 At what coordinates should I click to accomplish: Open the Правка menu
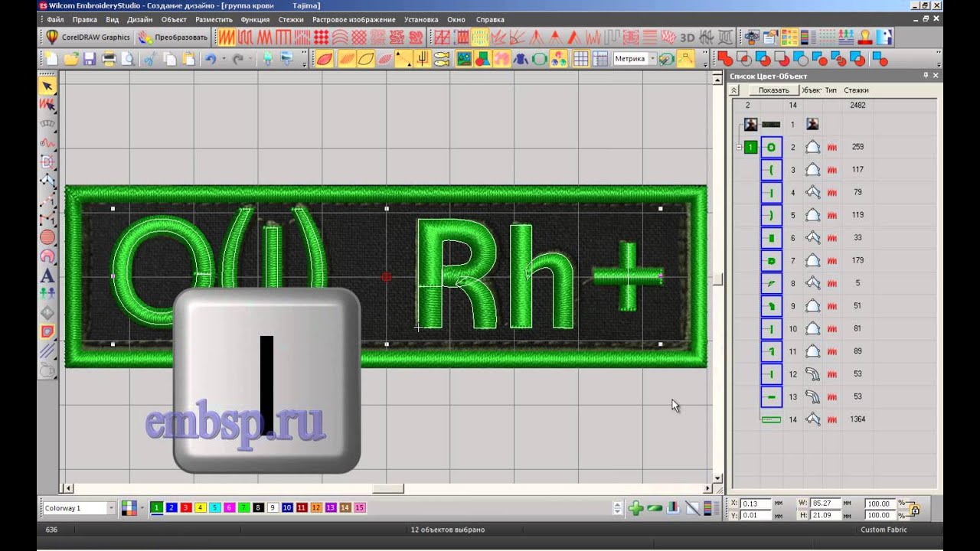[x=84, y=20]
